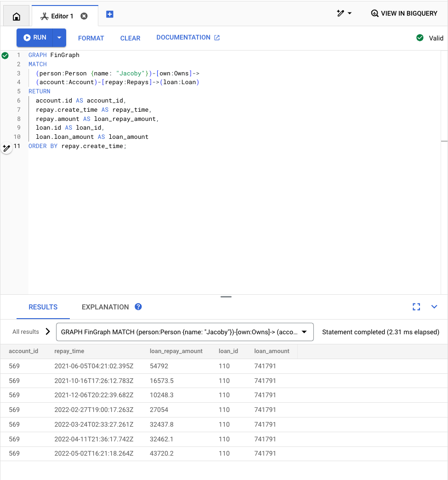Image resolution: width=448 pixels, height=480 pixels.
Task: Run the graph query
Action: click(x=35, y=38)
